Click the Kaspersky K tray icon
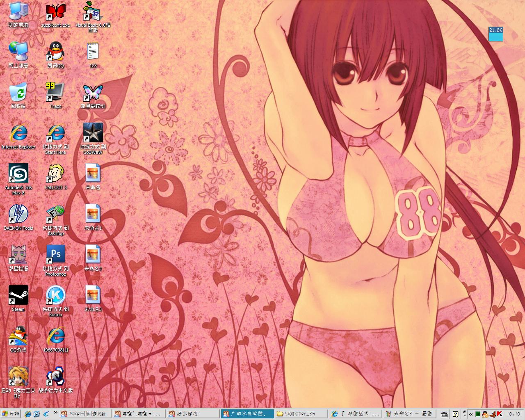Image resolution: width=525 pixels, height=420 pixels. (x=500, y=414)
